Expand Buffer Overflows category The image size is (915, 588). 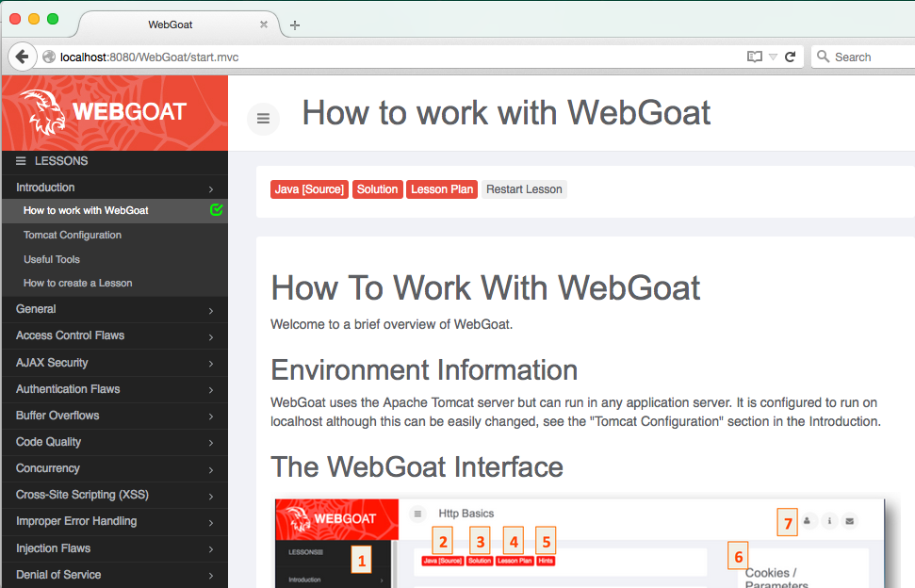pos(115,416)
